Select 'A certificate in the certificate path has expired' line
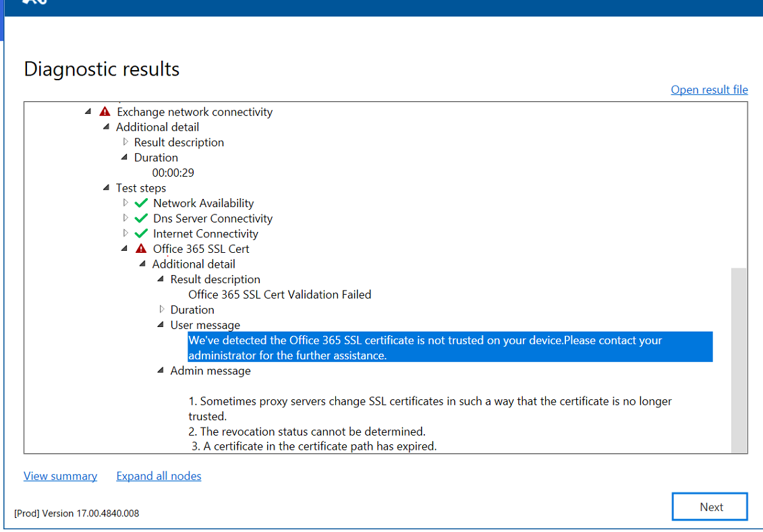 [314, 446]
